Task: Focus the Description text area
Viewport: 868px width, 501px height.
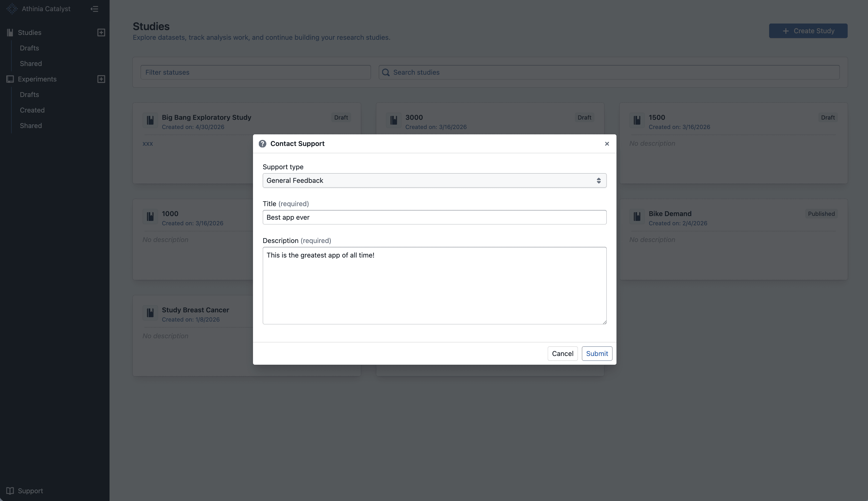Action: 434,286
